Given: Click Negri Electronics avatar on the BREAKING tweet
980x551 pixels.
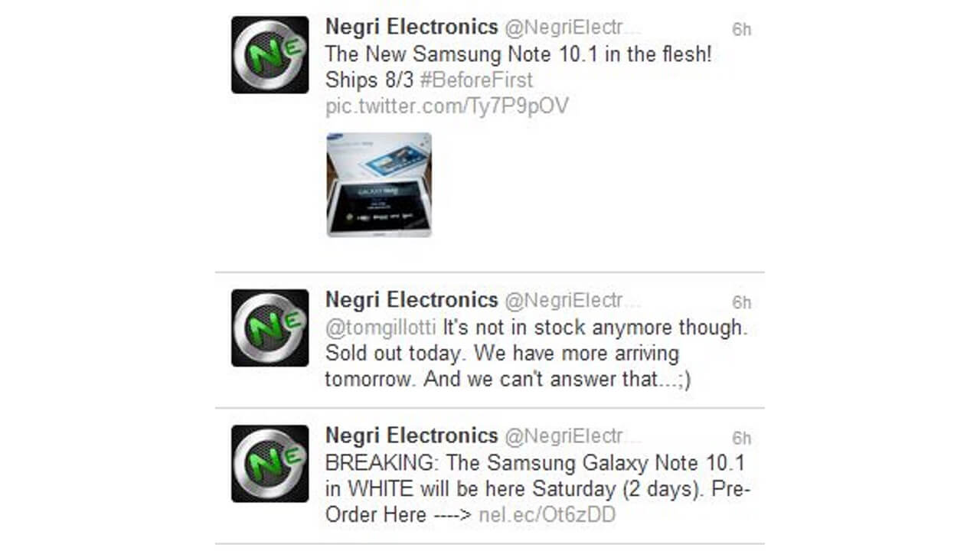Looking at the screenshot, I should 269,464.
